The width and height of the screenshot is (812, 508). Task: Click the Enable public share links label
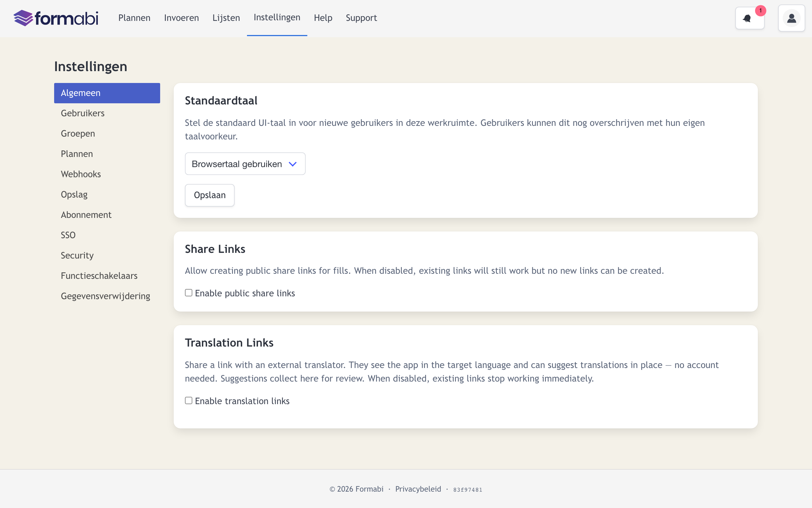click(245, 293)
